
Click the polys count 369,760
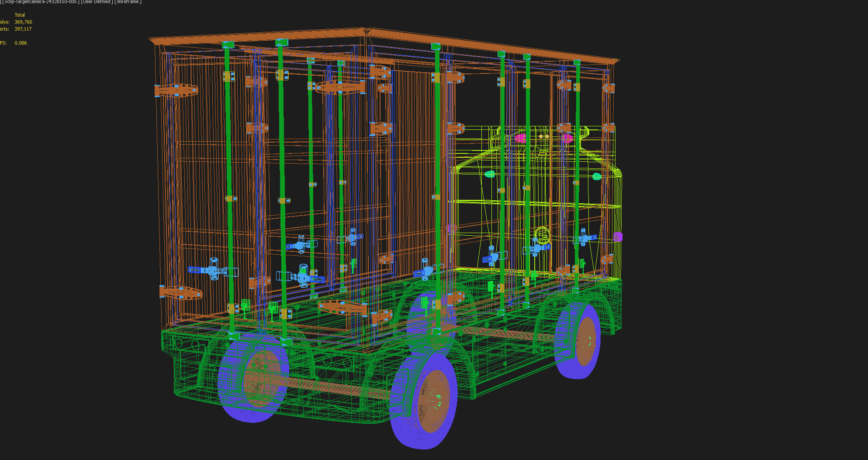coord(23,22)
